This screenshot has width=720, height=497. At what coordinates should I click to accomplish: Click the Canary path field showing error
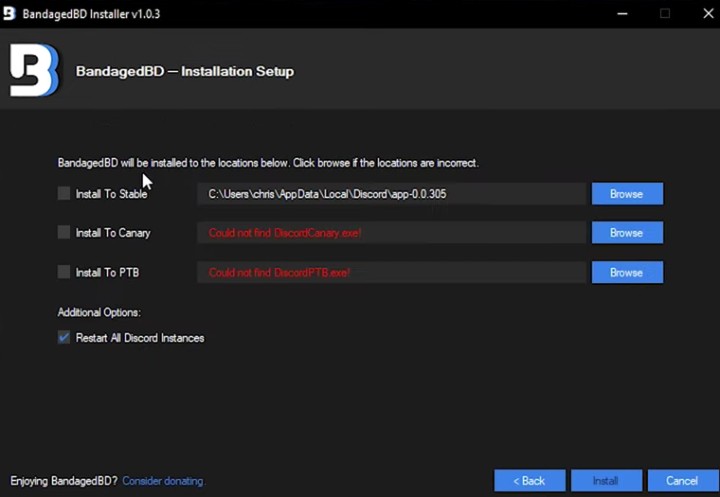pyautogui.click(x=392, y=233)
